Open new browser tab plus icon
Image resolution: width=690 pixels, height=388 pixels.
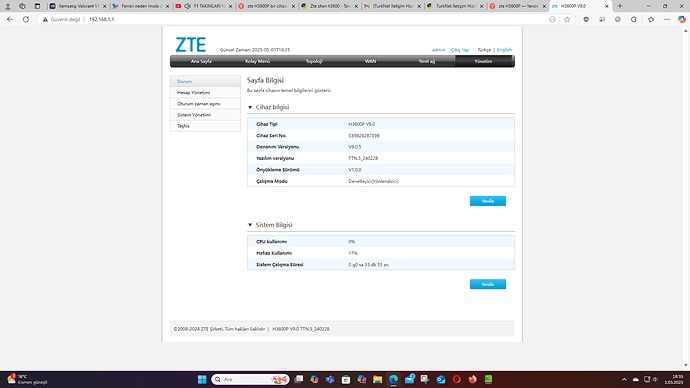[x=620, y=6]
